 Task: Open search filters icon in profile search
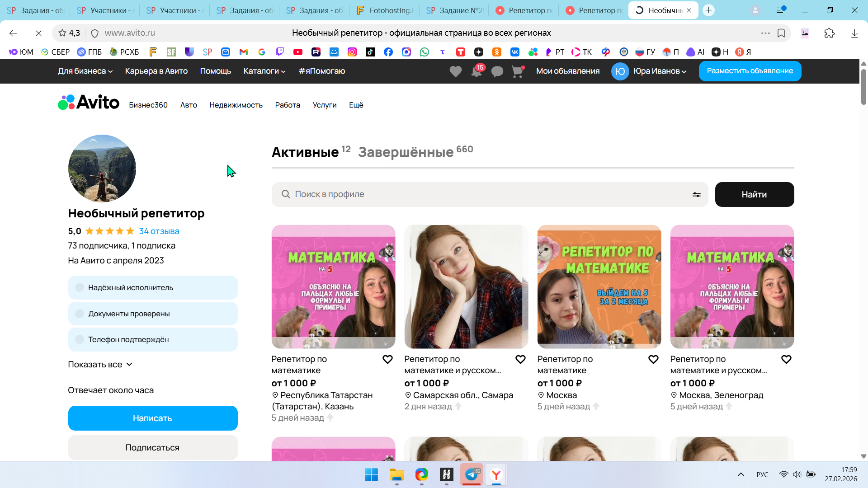696,194
